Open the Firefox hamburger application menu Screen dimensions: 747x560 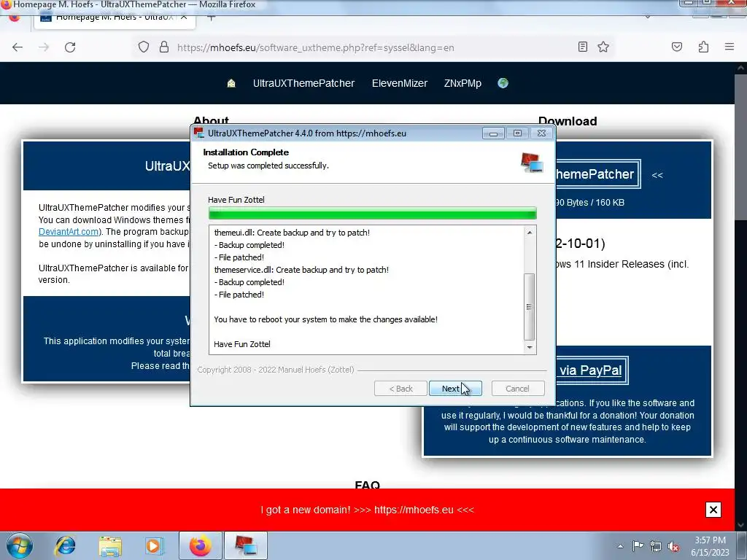[729, 47]
